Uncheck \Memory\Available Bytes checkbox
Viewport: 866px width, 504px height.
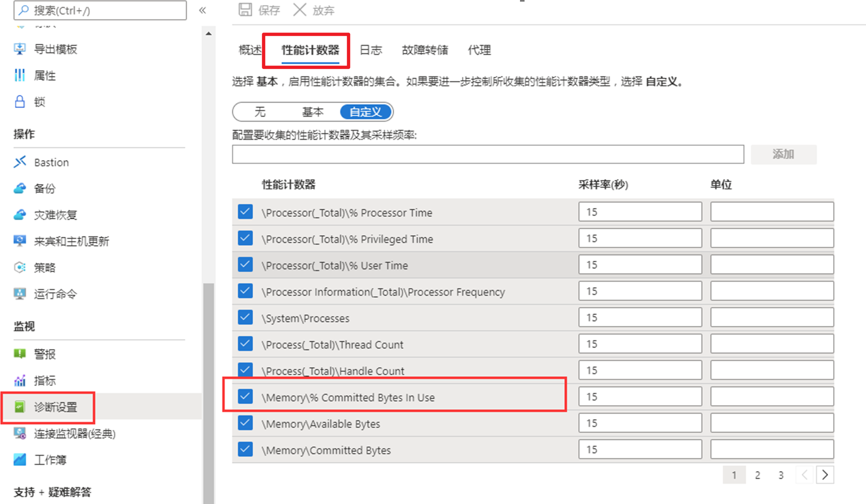coord(245,423)
